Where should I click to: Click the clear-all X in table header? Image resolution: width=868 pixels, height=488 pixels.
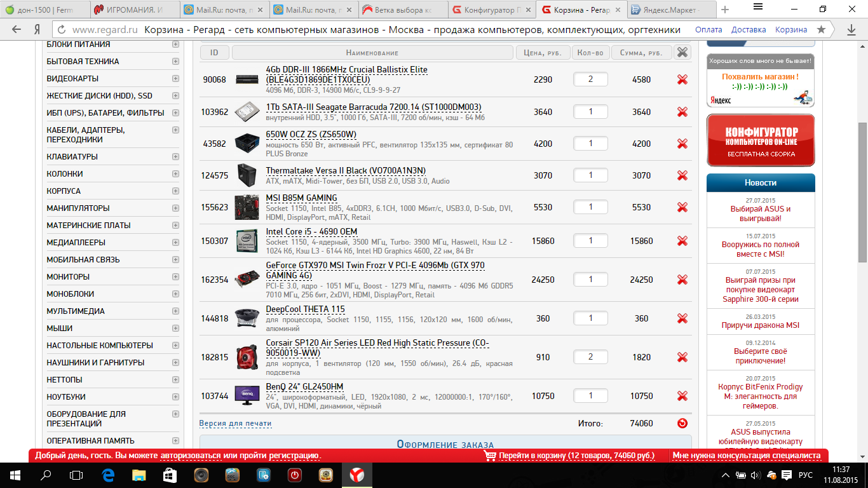[682, 53]
